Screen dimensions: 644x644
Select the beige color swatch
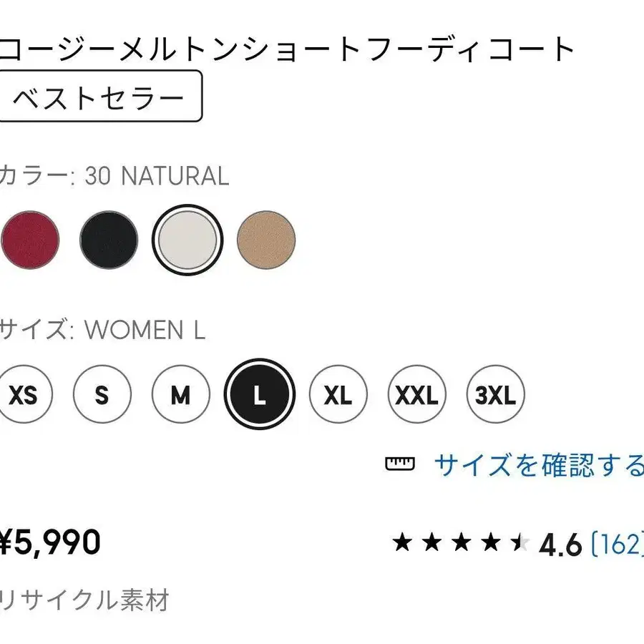coord(266,240)
